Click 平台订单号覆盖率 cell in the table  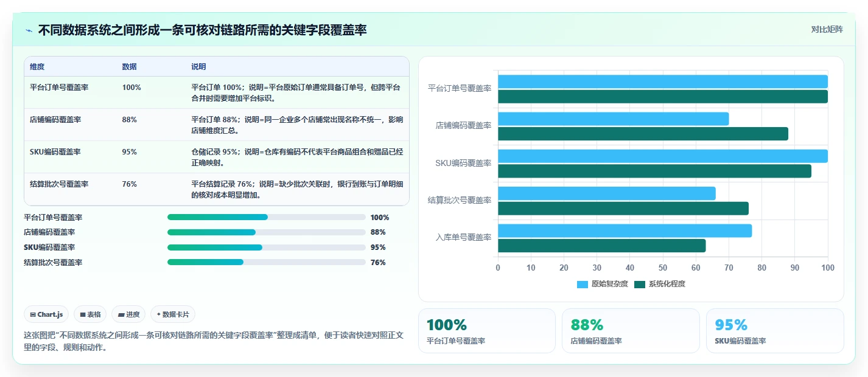59,88
